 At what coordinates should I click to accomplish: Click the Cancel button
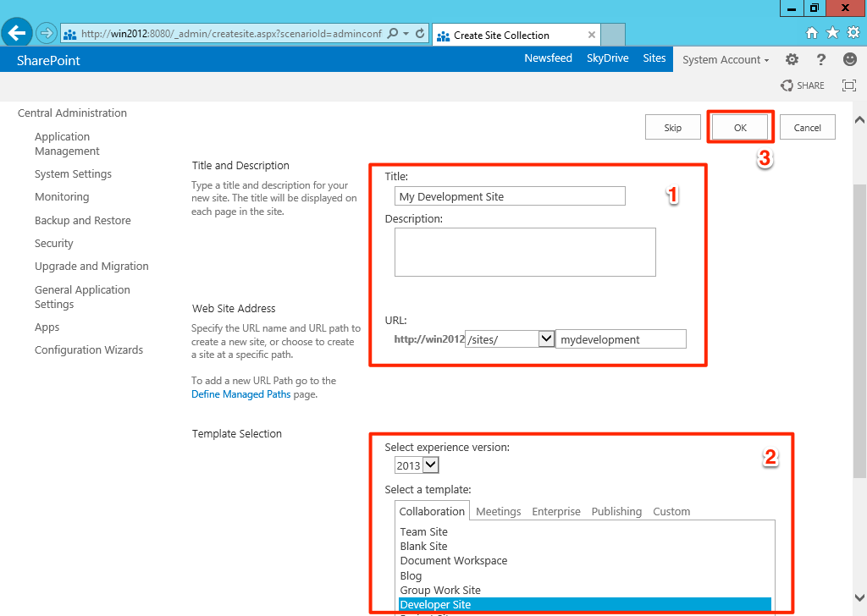[x=807, y=127]
